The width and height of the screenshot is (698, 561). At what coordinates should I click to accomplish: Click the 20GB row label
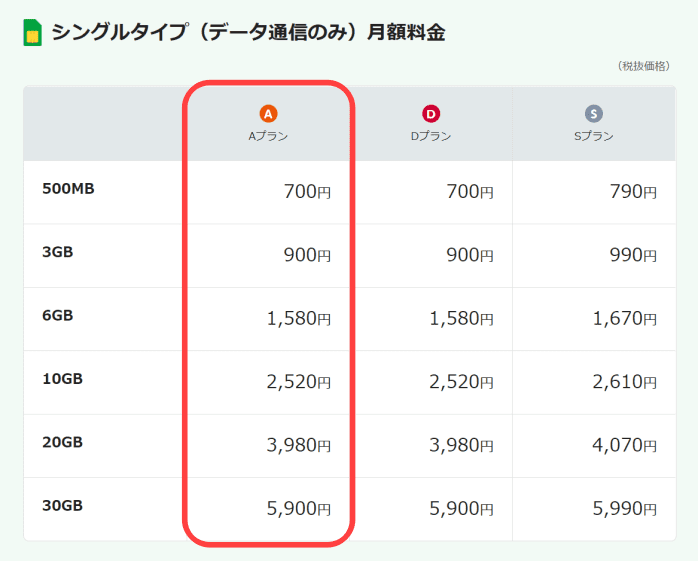62,443
